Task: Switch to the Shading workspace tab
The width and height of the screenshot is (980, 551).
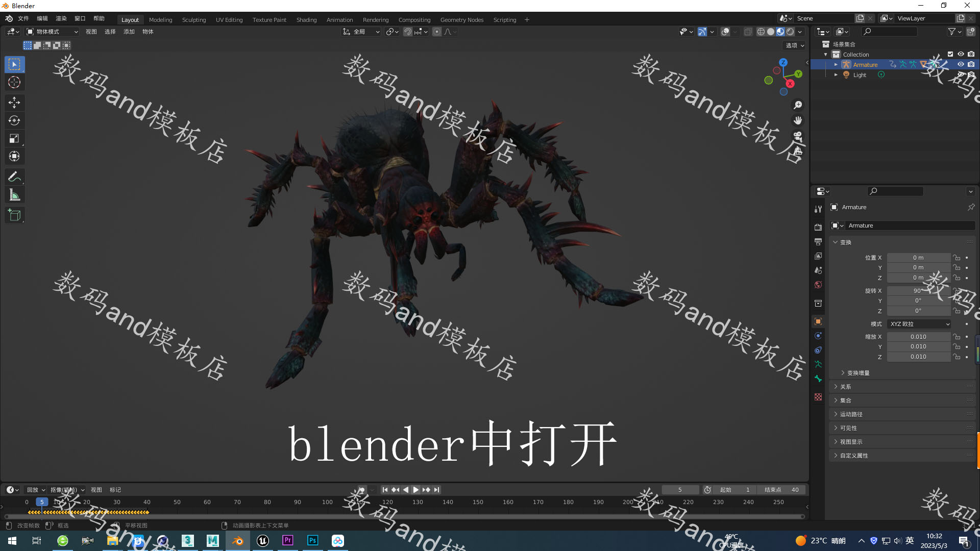Action: [306, 20]
